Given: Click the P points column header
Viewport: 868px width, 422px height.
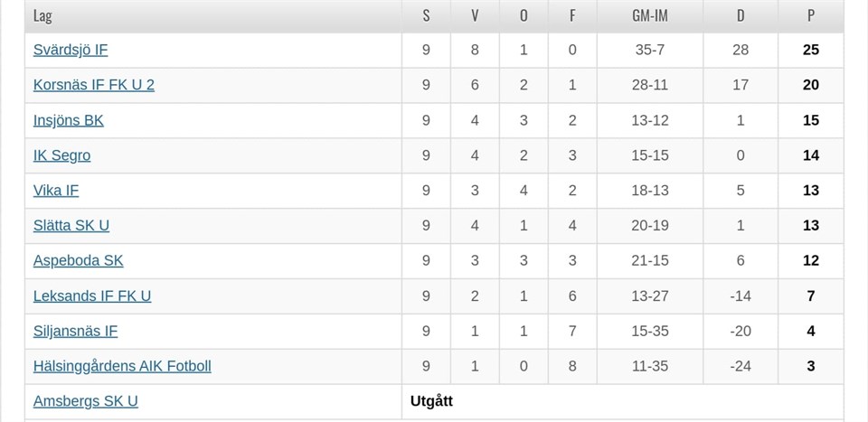Looking at the screenshot, I should point(811,16).
